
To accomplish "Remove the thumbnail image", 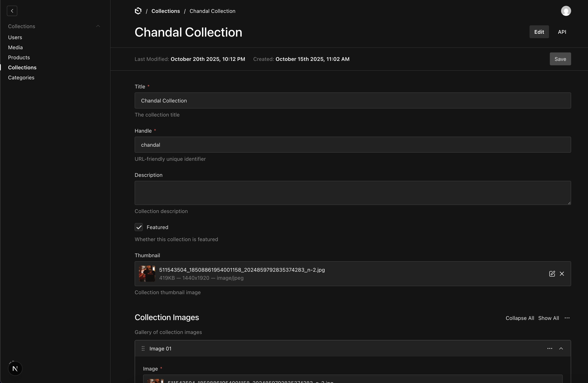I will (x=562, y=273).
